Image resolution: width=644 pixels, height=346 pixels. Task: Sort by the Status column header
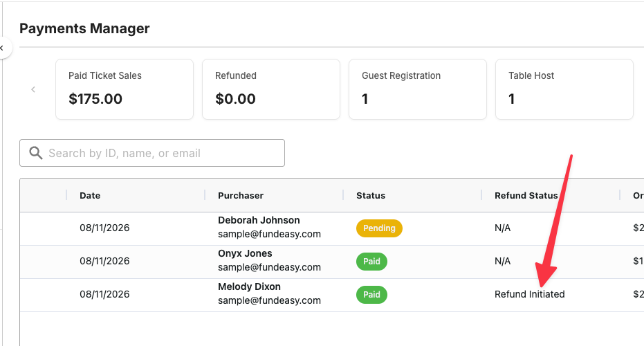pyautogui.click(x=371, y=196)
